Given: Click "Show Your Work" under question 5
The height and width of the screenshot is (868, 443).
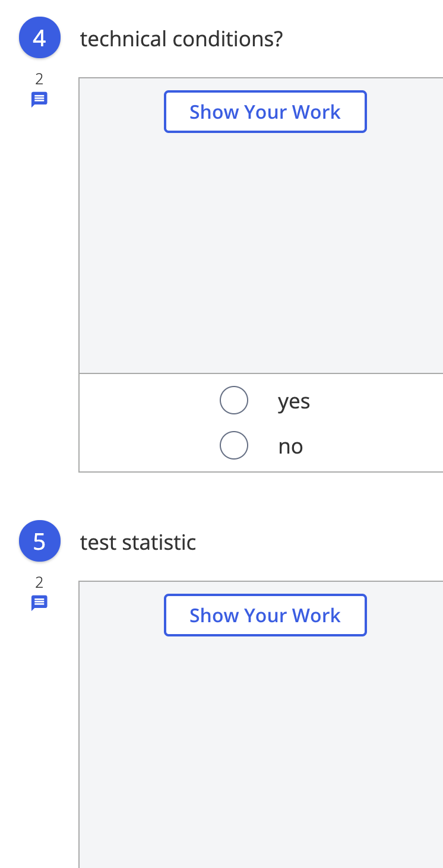Looking at the screenshot, I should click(265, 615).
